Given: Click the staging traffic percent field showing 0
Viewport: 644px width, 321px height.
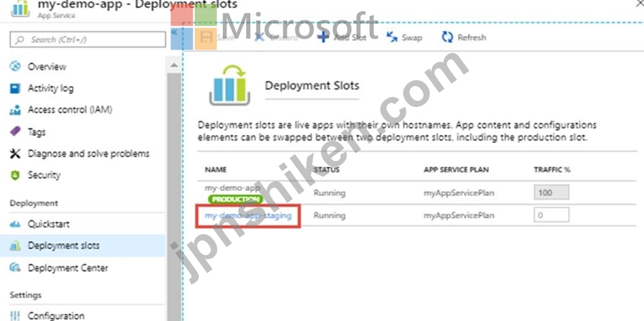Looking at the screenshot, I should [x=551, y=215].
